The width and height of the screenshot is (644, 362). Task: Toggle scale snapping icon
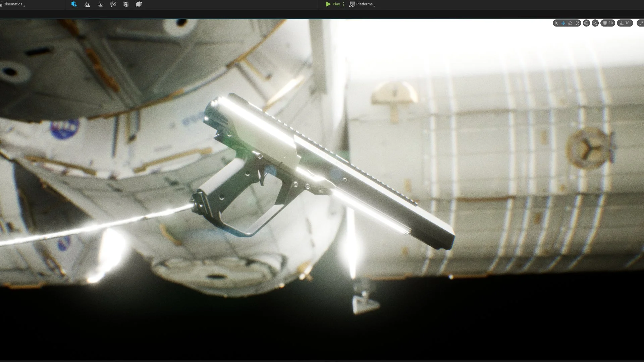click(641, 23)
